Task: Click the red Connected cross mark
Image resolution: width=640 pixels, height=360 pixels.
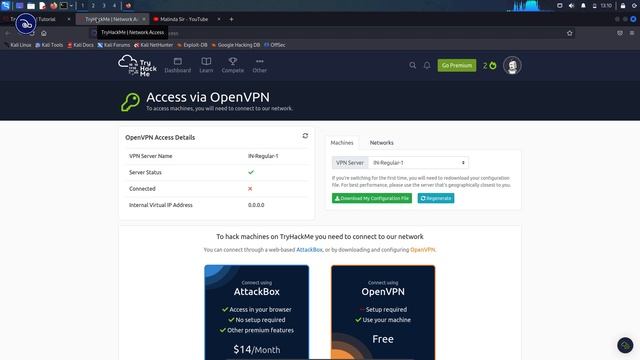Action: [x=250, y=189]
